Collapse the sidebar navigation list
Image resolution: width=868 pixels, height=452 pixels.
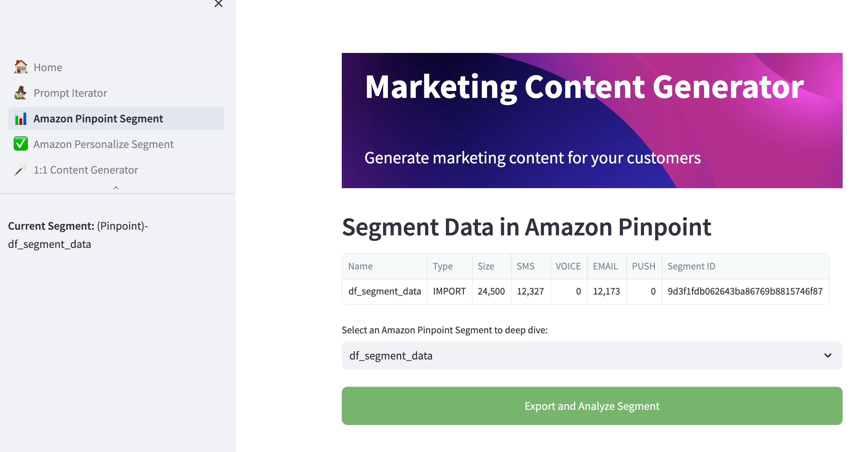[116, 188]
